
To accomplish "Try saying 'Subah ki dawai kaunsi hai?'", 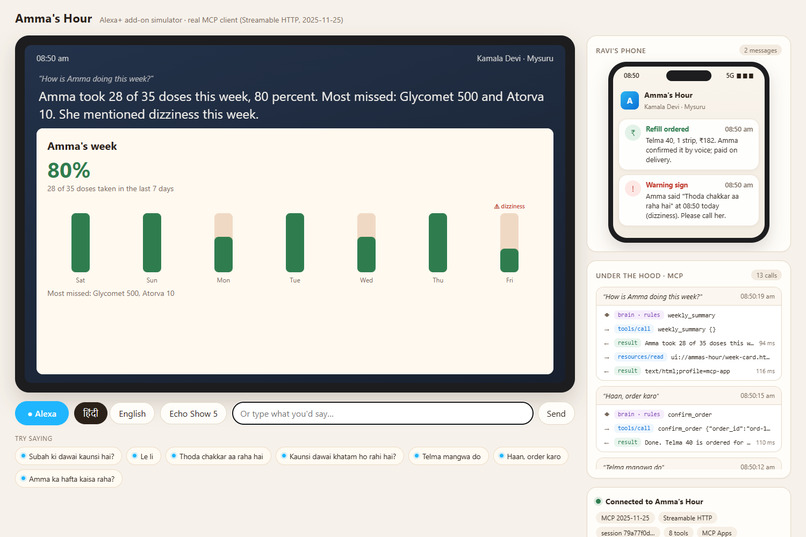I will [68, 456].
